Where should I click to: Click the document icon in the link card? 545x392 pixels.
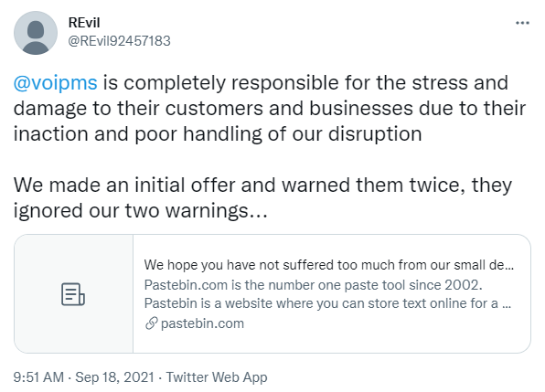click(73, 294)
